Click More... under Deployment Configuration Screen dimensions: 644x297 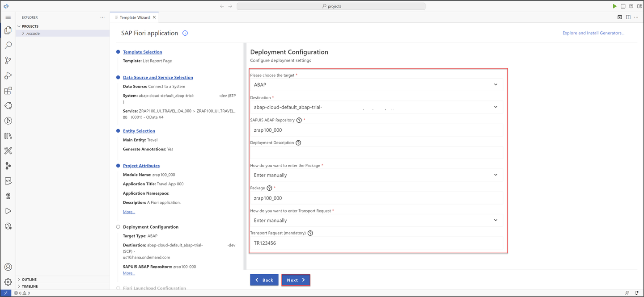click(x=129, y=273)
